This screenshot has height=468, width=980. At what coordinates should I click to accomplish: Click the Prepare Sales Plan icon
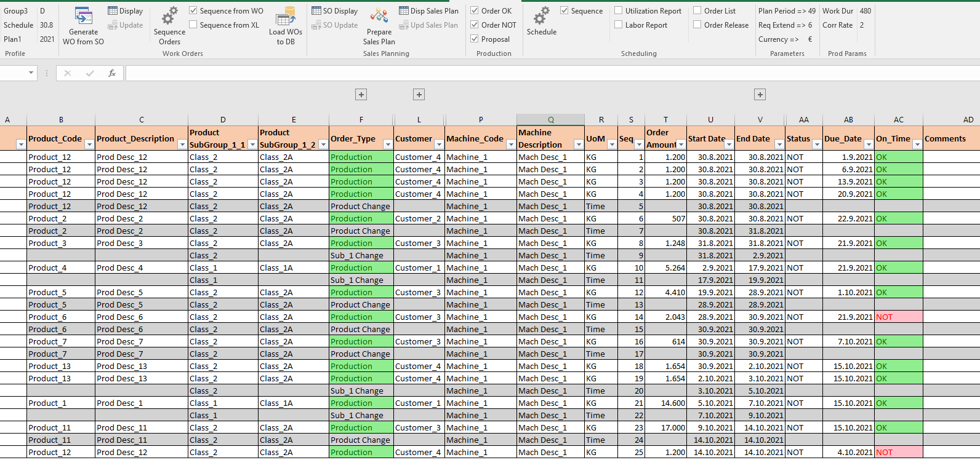[379, 16]
